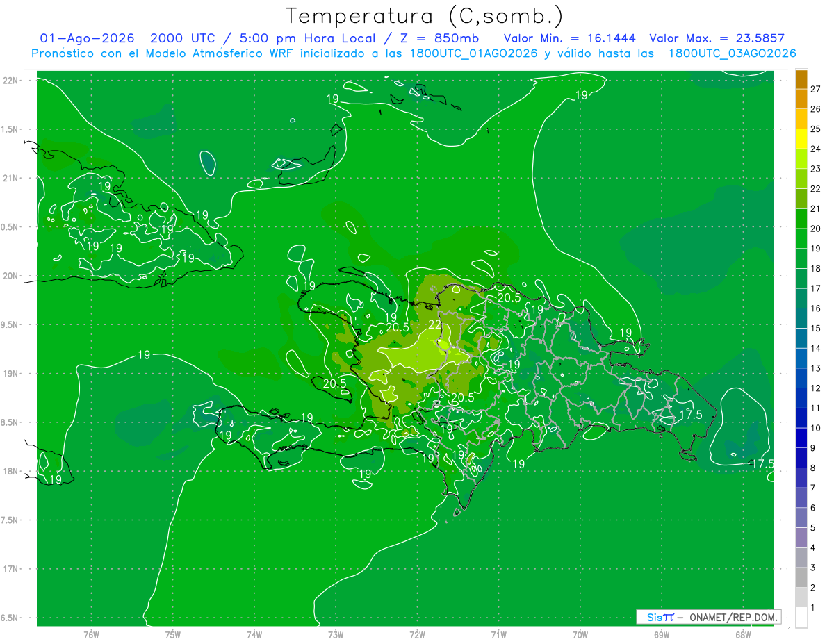The height and width of the screenshot is (644, 834).
Task: Click legend label '14'
Action: point(815,348)
